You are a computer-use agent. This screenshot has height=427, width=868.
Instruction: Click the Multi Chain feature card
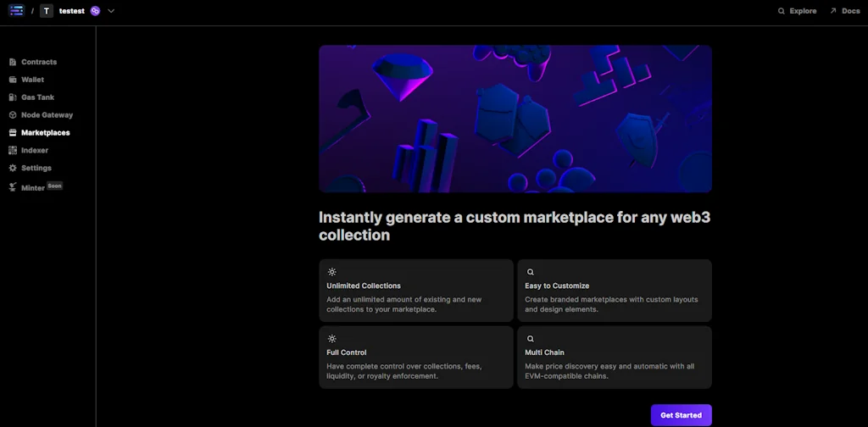[614, 357]
